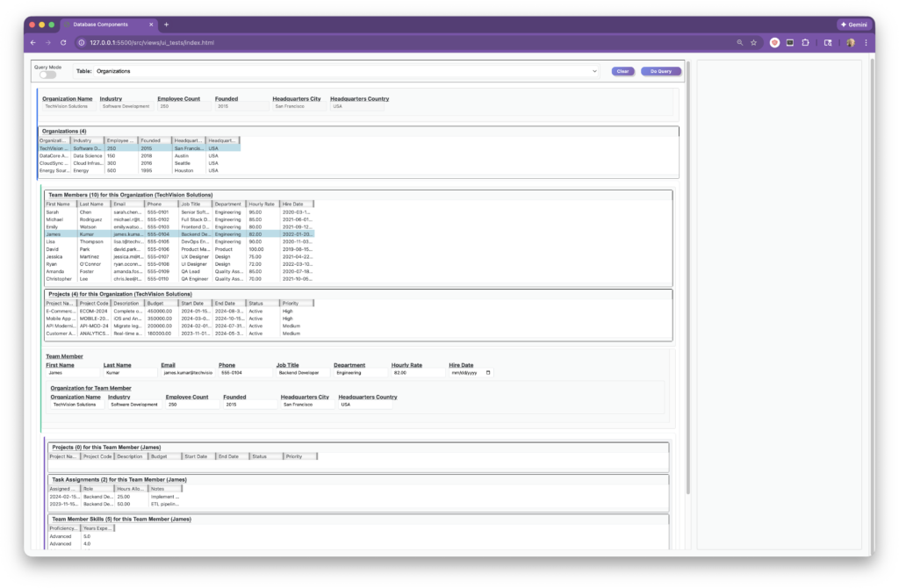Click the Do Query button
The height and width of the screenshot is (588, 899).
(658, 71)
